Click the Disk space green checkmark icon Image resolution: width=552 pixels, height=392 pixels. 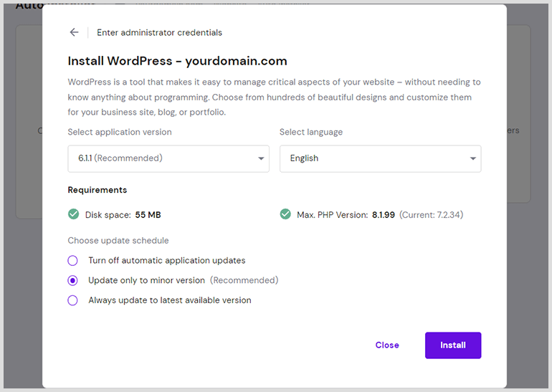[74, 214]
